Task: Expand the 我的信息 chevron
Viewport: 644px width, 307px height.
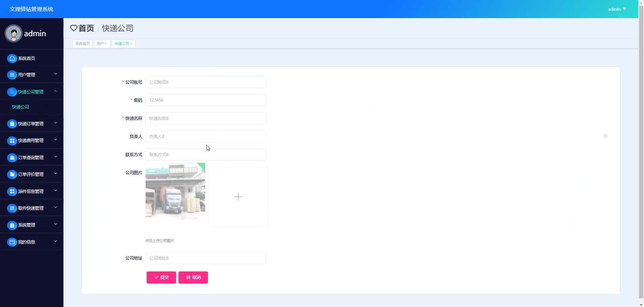Action: pyautogui.click(x=56, y=241)
